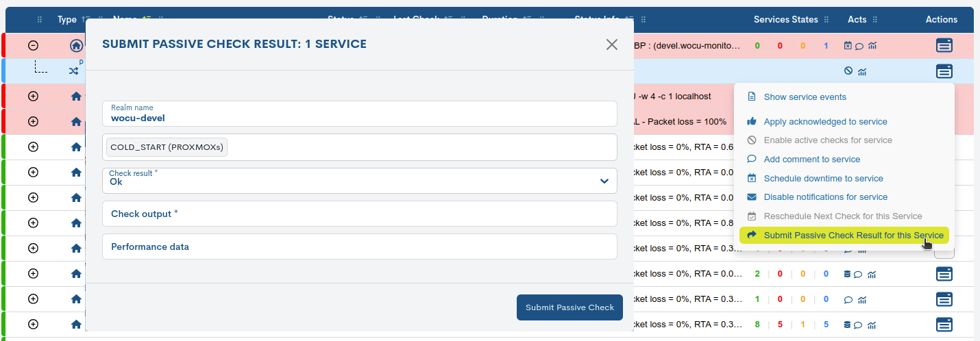Focus the Performance data input field
Image resolution: width=980 pixels, height=341 pixels.
coord(360,247)
